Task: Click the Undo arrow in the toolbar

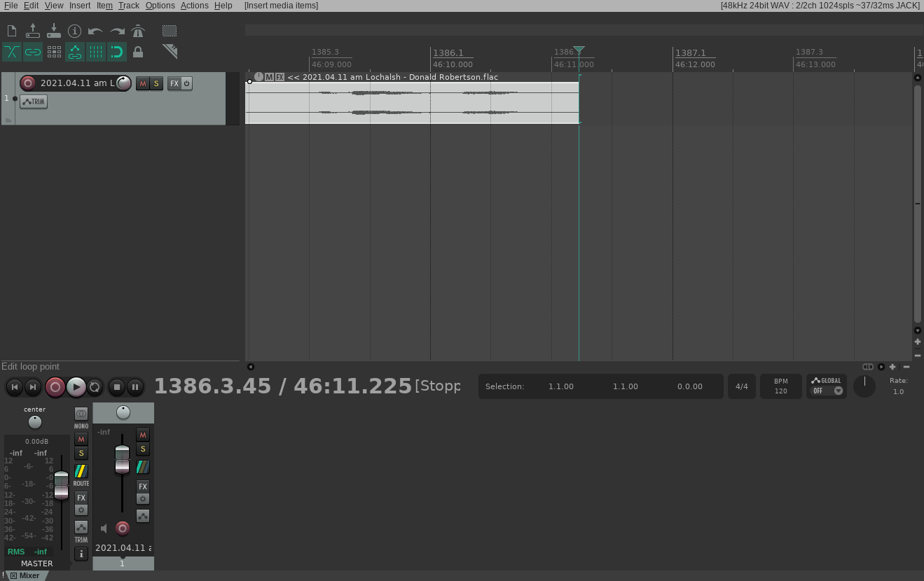Action: coord(96,31)
